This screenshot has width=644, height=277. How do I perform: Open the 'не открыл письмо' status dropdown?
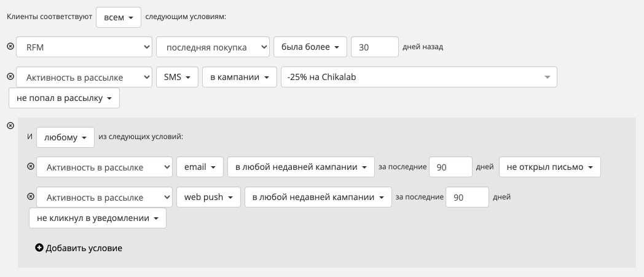coord(549,167)
